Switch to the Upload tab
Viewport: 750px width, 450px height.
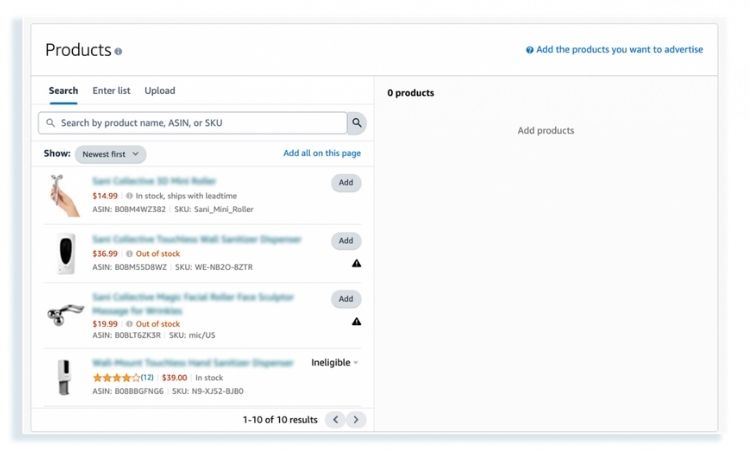pos(160,91)
